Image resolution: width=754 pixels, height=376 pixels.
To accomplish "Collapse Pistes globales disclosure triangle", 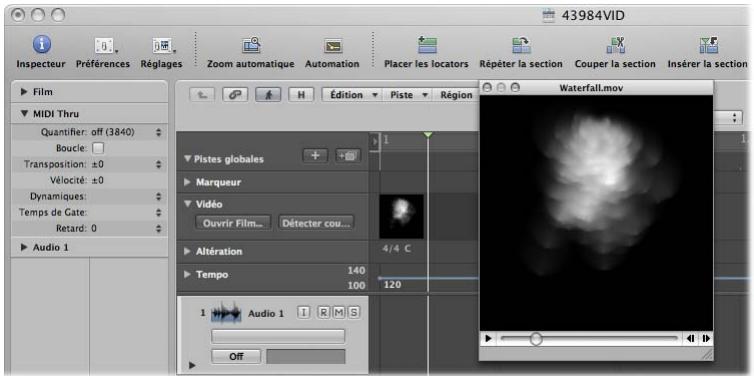I will click(188, 159).
